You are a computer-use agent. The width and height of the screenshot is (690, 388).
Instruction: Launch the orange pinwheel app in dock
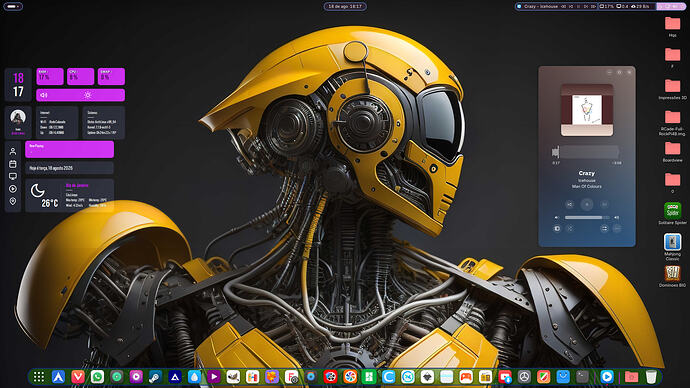[350, 377]
